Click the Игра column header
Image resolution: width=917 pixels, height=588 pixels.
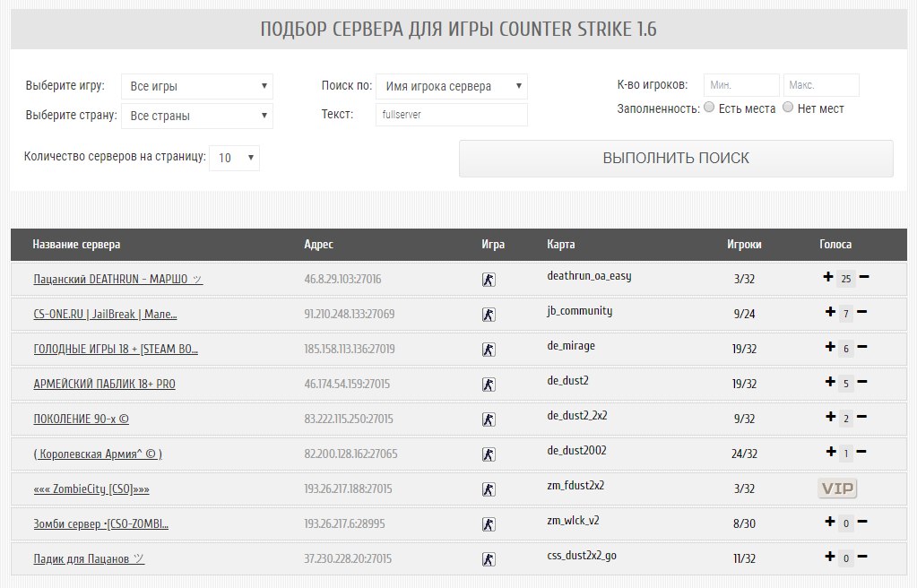coord(493,245)
